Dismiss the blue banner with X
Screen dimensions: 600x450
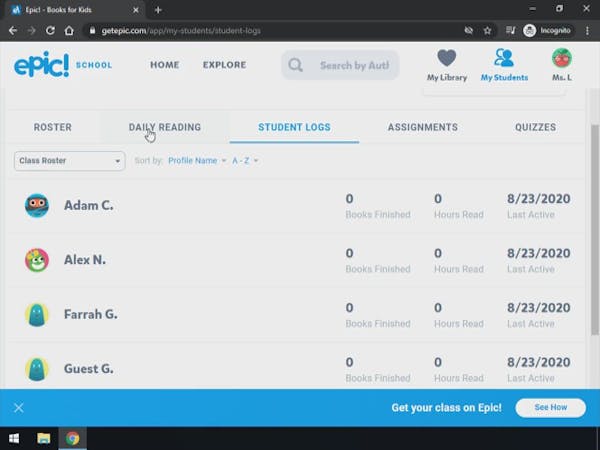coord(19,408)
